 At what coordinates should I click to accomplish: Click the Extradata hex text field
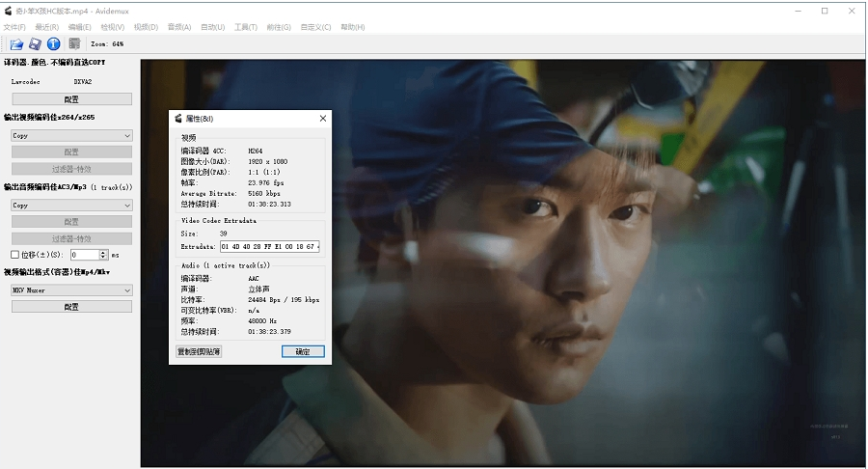coord(270,246)
